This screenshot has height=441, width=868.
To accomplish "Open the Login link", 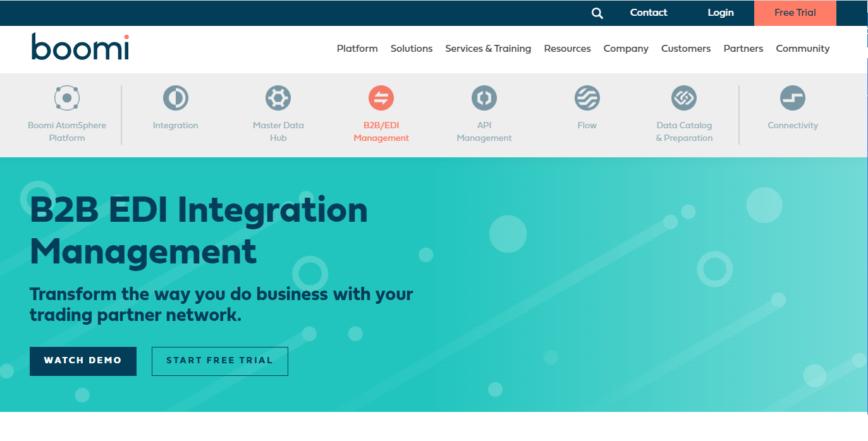I will [720, 13].
